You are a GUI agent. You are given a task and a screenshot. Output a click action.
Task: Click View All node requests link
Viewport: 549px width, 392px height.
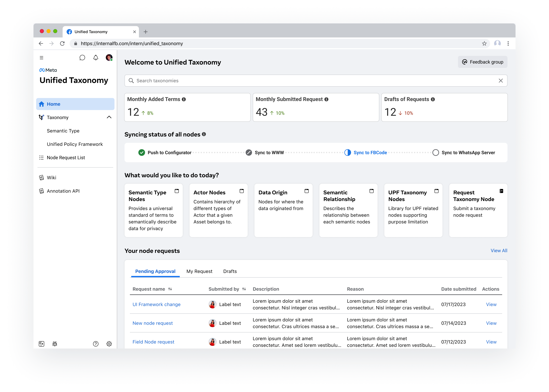pyautogui.click(x=499, y=251)
